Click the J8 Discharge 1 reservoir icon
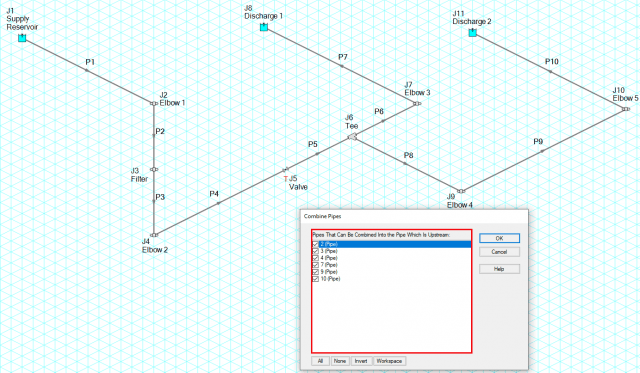 pyautogui.click(x=264, y=27)
